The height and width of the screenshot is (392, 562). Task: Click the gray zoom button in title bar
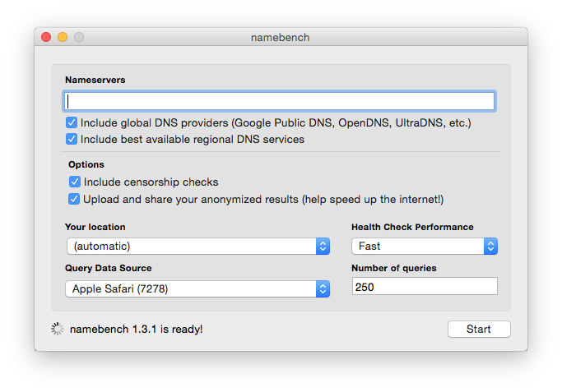[x=79, y=37]
